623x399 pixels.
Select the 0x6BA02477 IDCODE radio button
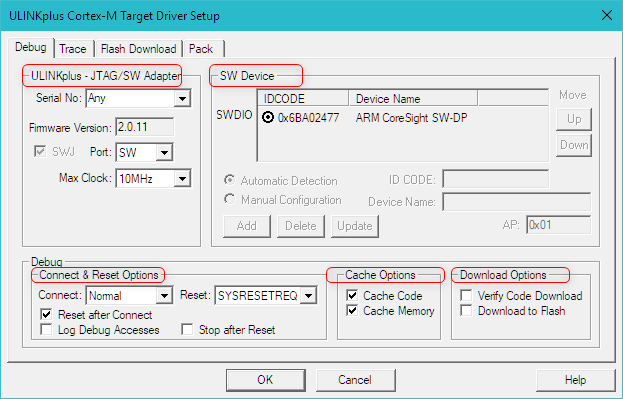268,117
